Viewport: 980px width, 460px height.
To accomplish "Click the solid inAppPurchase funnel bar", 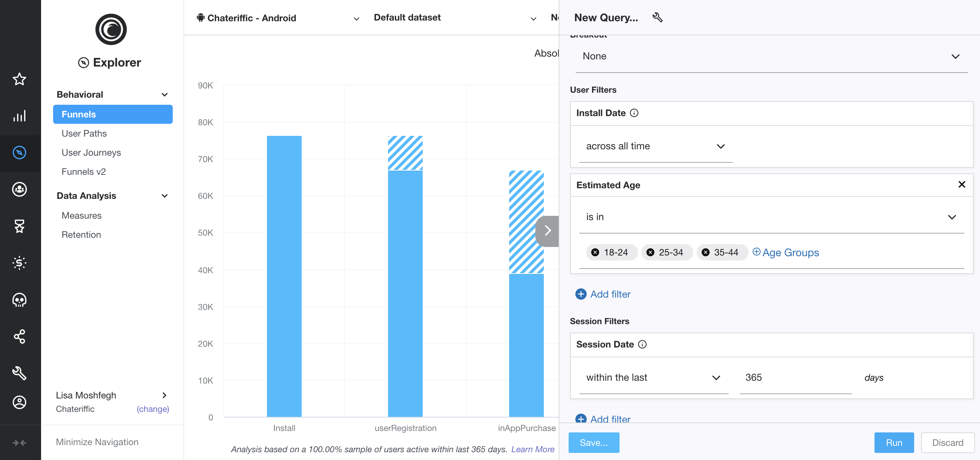I will pyautogui.click(x=526, y=345).
